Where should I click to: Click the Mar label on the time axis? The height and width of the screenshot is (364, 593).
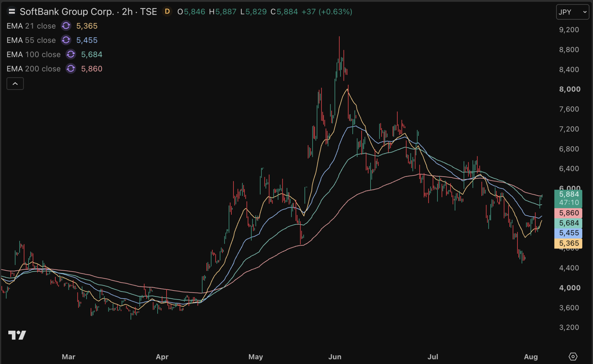pyautogui.click(x=69, y=357)
